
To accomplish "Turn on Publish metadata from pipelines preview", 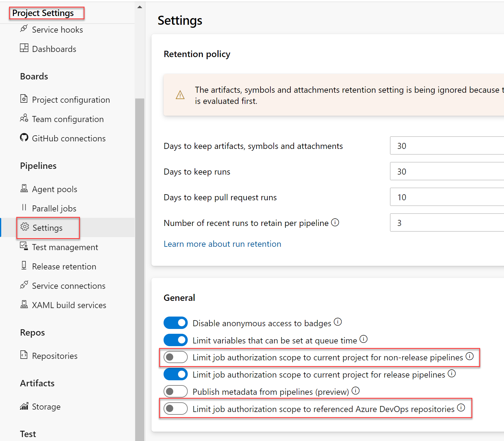I will (x=175, y=391).
